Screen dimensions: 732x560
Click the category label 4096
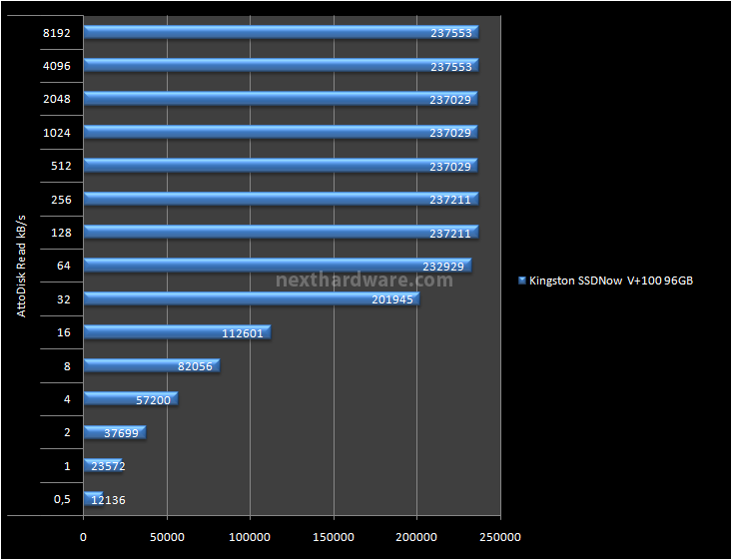point(57,66)
